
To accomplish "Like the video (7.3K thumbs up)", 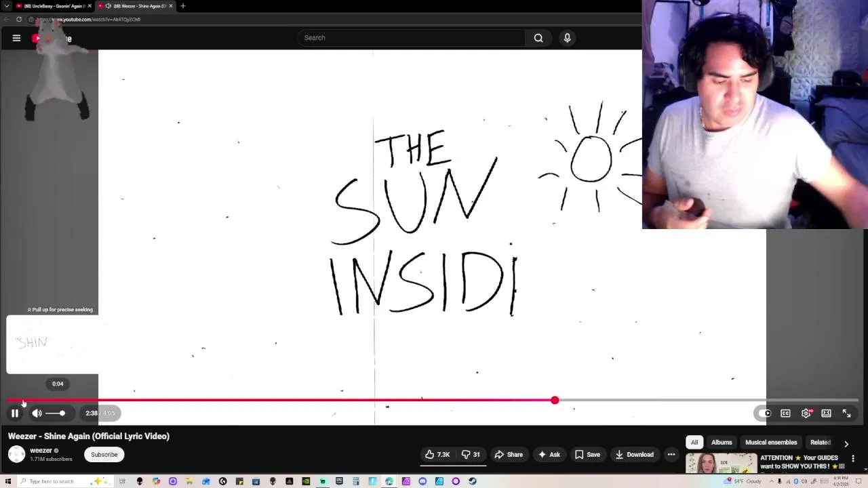I will (x=438, y=455).
